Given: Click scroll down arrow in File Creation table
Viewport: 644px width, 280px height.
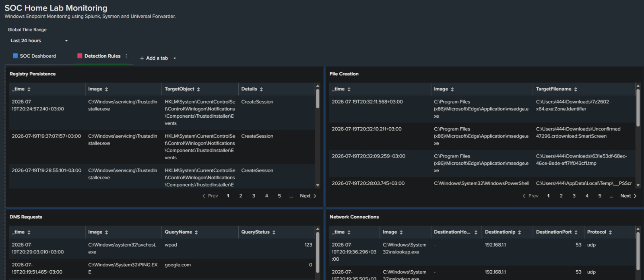Looking at the screenshot, I should coord(638,185).
